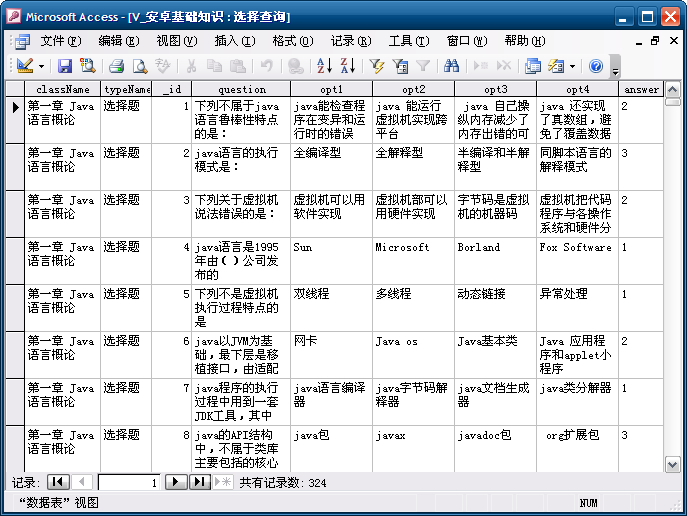Open the 编辑(E) menu
This screenshot has width=687, height=516.
point(119,41)
